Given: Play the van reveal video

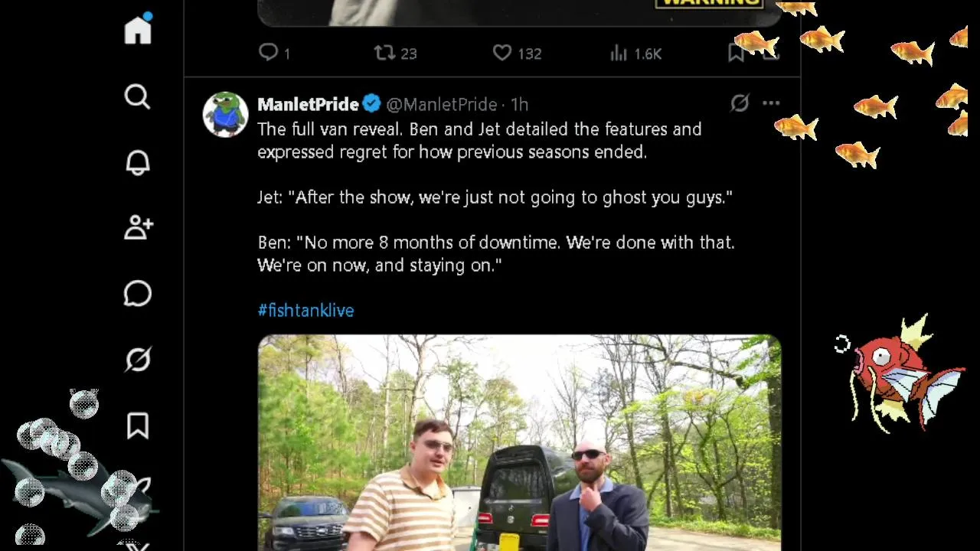Looking at the screenshot, I should click(x=519, y=442).
